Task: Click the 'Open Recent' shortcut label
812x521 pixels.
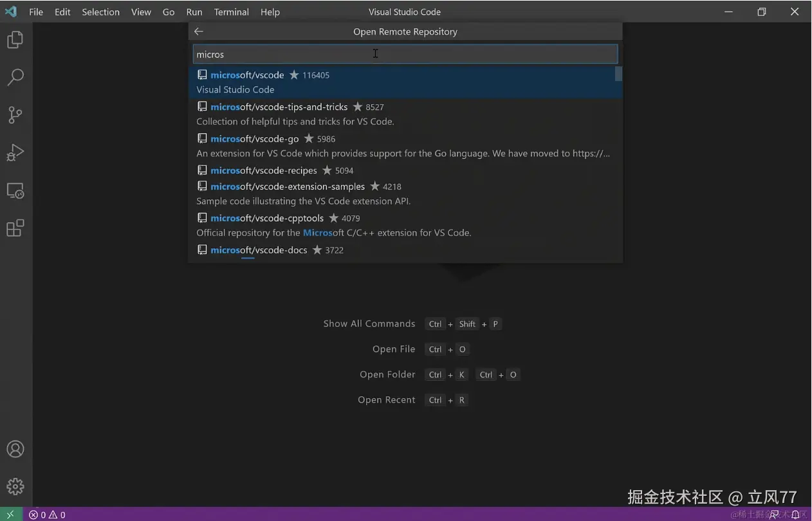Action: click(386, 399)
